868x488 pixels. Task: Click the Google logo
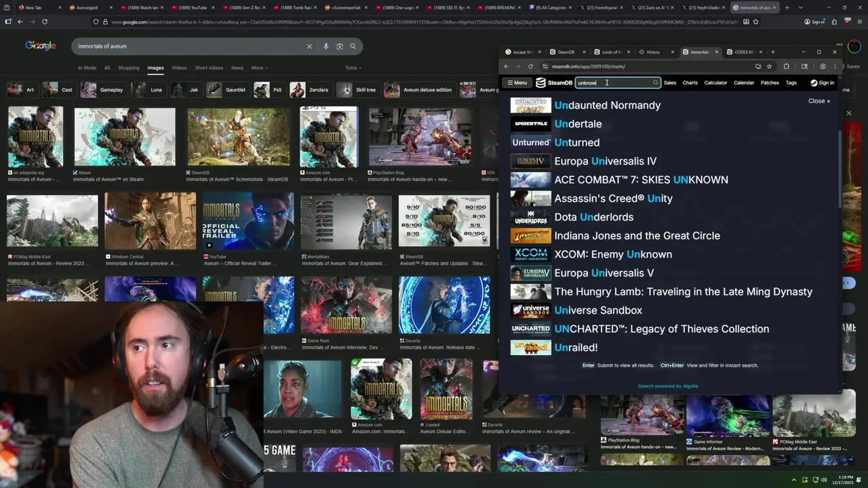tap(41, 45)
